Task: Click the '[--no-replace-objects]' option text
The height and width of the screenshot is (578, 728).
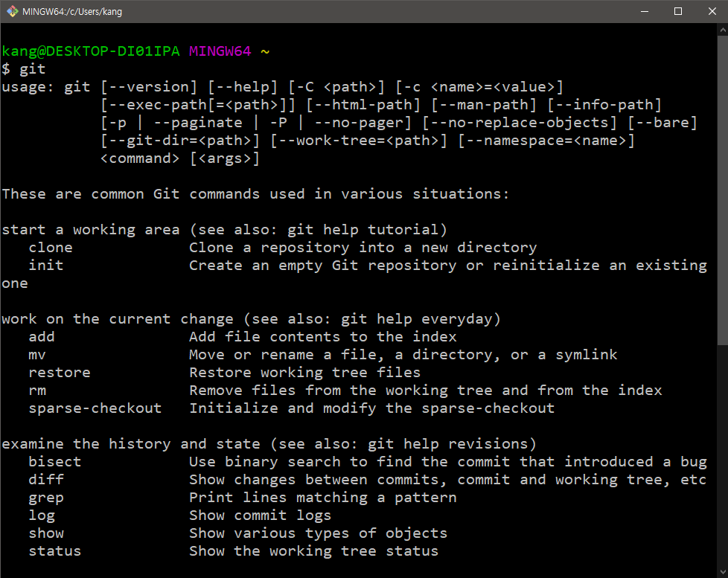Action: tap(520, 123)
